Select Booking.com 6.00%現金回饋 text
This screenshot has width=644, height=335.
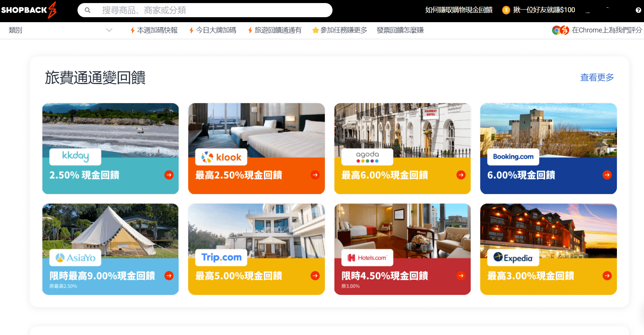(x=521, y=175)
